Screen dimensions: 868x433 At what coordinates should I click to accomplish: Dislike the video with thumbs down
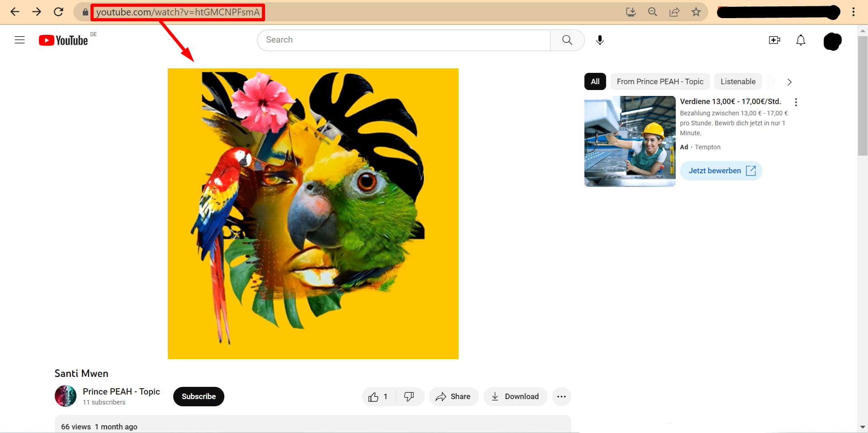coord(409,396)
